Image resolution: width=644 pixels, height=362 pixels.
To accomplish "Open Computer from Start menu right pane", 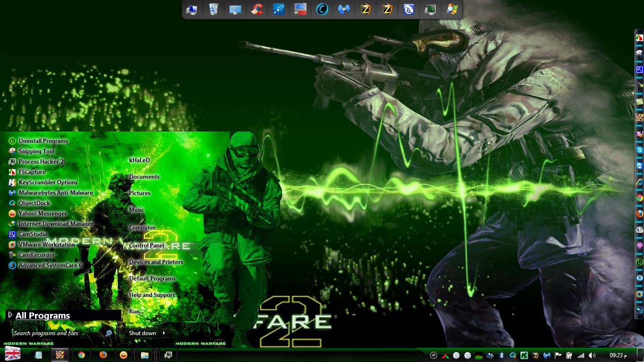I will [142, 228].
